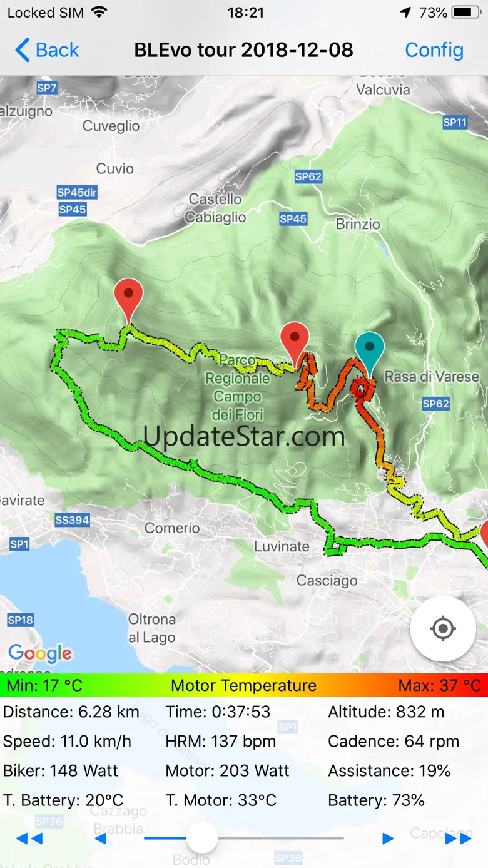Tap the Battery 73% stat field
Image resolution: width=488 pixels, height=868 pixels.
tap(377, 800)
